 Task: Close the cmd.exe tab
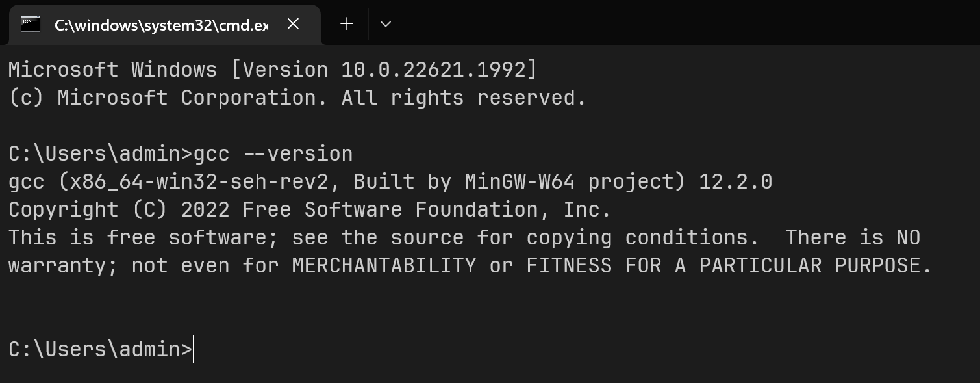(293, 24)
